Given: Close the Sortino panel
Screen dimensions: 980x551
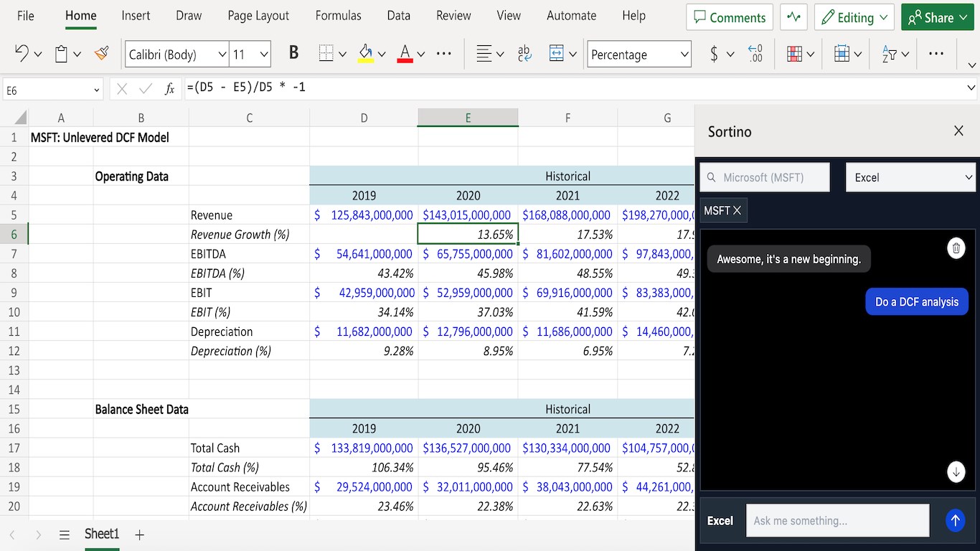Looking at the screenshot, I should [x=958, y=131].
